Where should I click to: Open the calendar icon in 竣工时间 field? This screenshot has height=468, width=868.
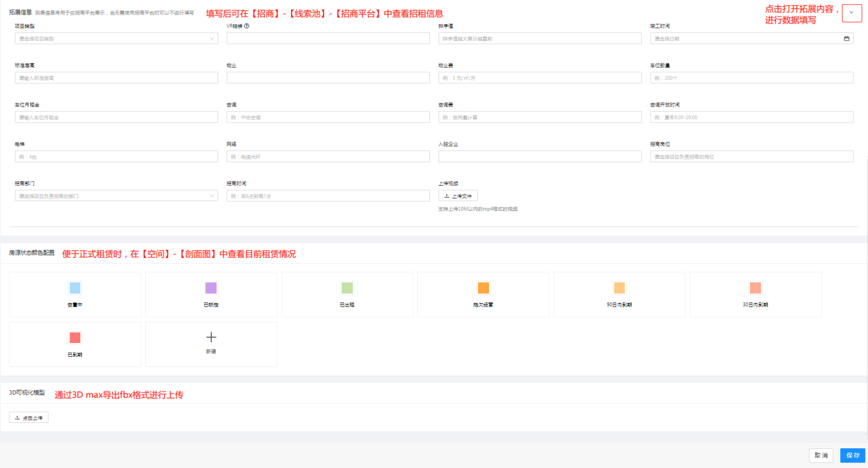click(x=847, y=39)
